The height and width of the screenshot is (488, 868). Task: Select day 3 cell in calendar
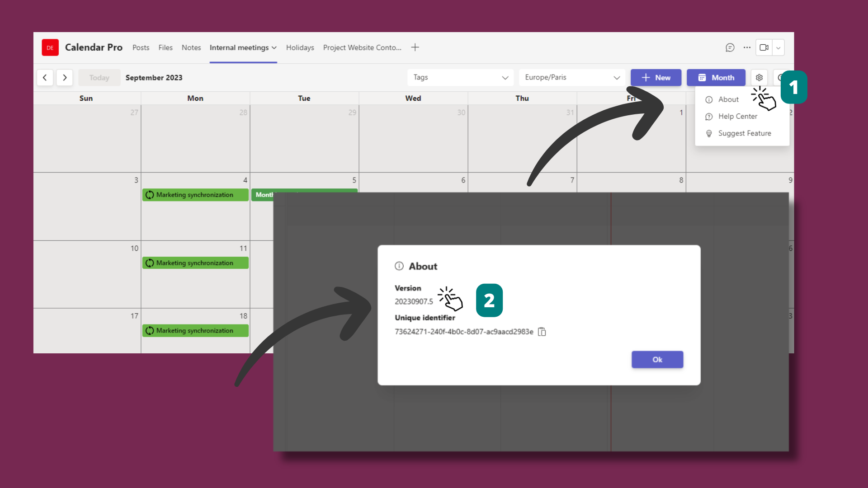87,206
